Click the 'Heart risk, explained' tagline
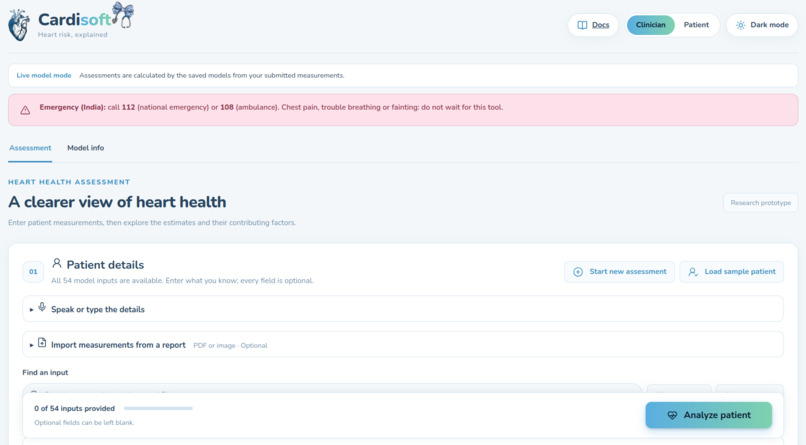Viewport: 806px width, 445px height. tap(72, 35)
